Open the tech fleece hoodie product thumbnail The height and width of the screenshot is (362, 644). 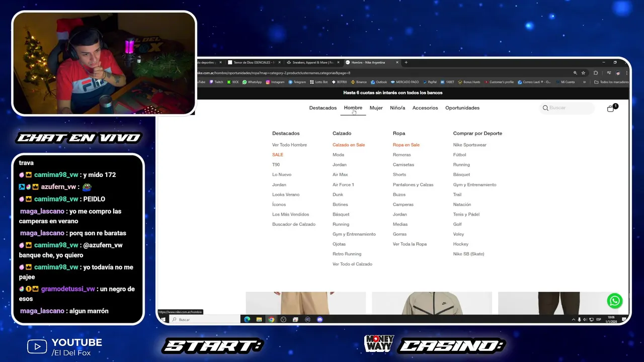pos(432,303)
